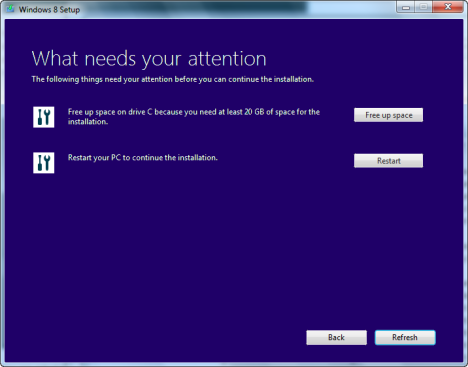Image resolution: width=468 pixels, height=367 pixels.
Task: Click tools icon beside Free up space message
Action: pos(44,117)
